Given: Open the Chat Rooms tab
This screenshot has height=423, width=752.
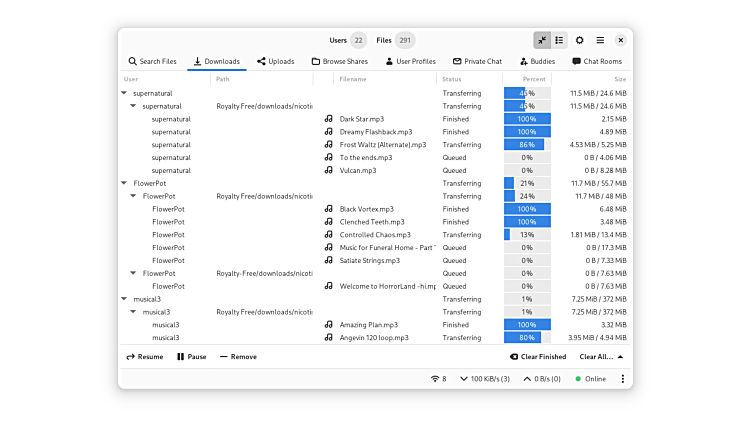Looking at the screenshot, I should (x=597, y=61).
